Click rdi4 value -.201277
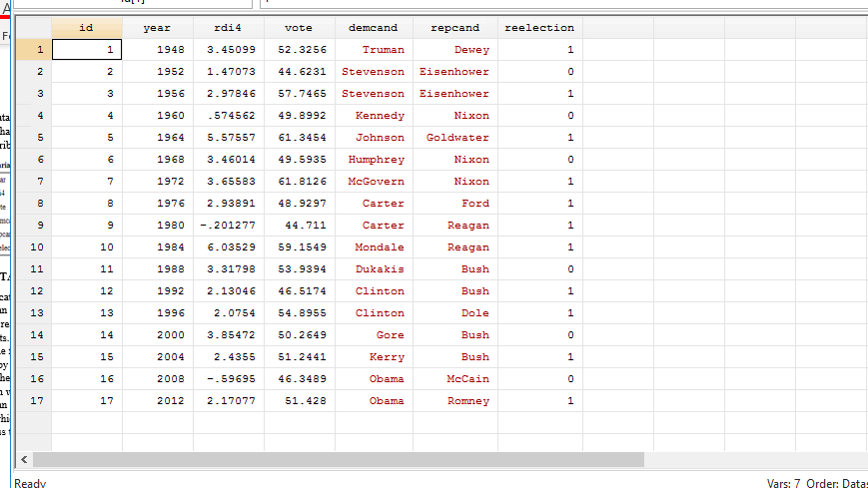 click(229, 226)
